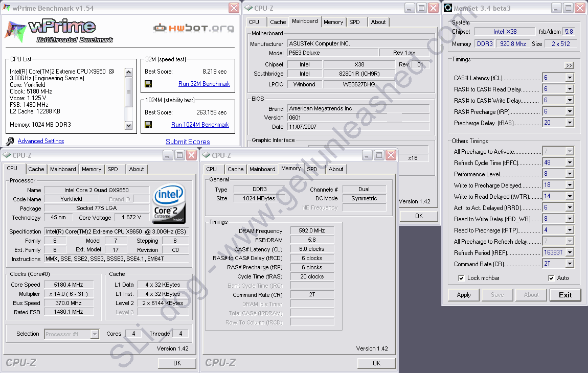Image resolution: width=588 pixels, height=373 pixels.
Task: Open Performance Level dropdown
Action: [570, 174]
